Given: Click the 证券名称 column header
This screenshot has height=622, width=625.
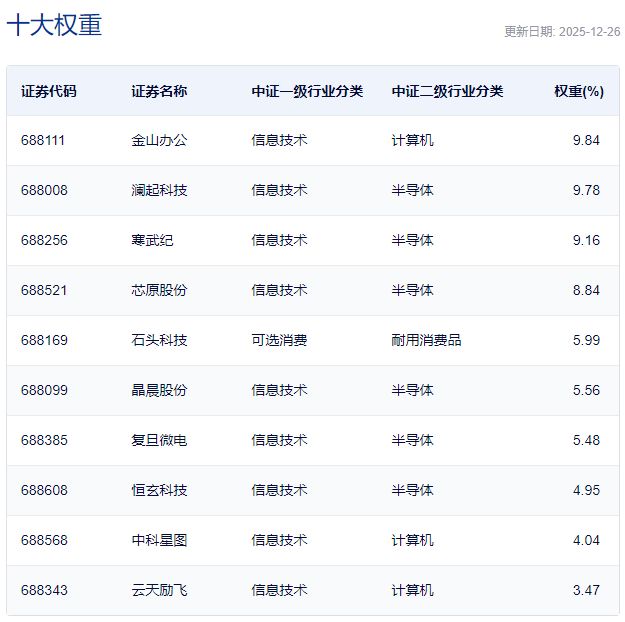Looking at the screenshot, I should click(159, 91).
